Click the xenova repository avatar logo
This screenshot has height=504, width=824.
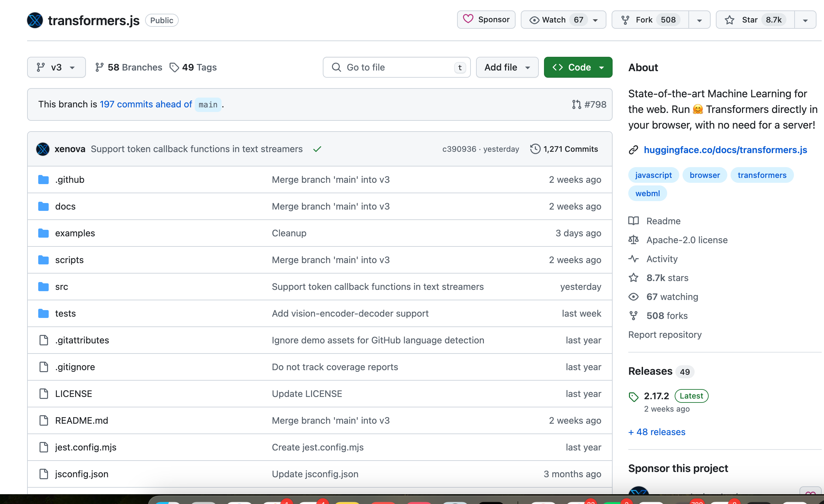click(35, 20)
